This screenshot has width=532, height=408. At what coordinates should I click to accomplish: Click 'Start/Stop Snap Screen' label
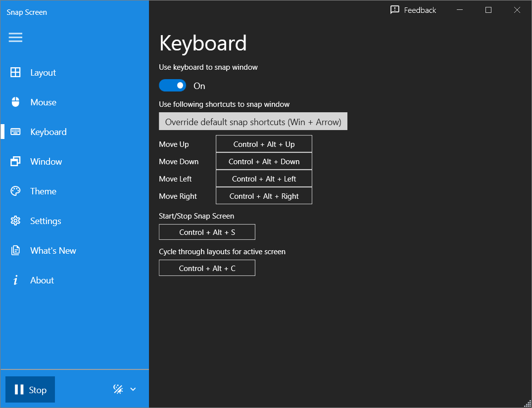point(196,216)
